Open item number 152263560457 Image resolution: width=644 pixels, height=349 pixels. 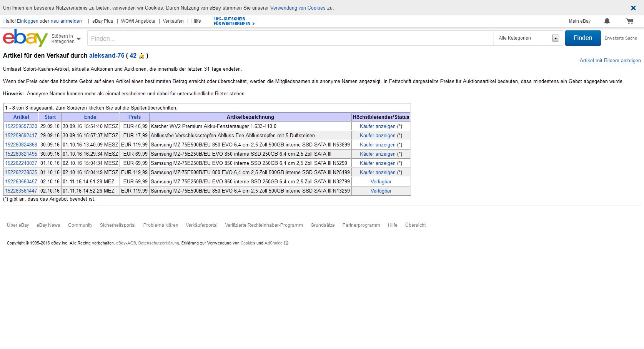pyautogui.click(x=21, y=181)
